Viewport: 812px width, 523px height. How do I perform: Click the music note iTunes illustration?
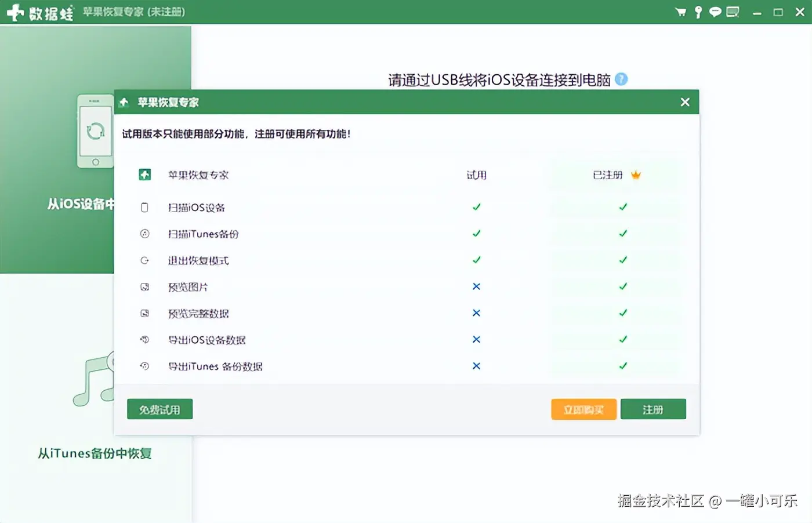(93, 378)
